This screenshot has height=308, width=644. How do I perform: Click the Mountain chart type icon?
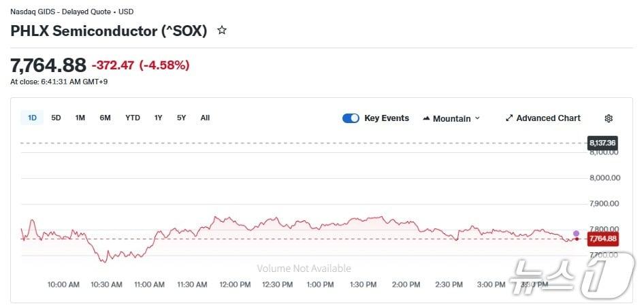426,118
